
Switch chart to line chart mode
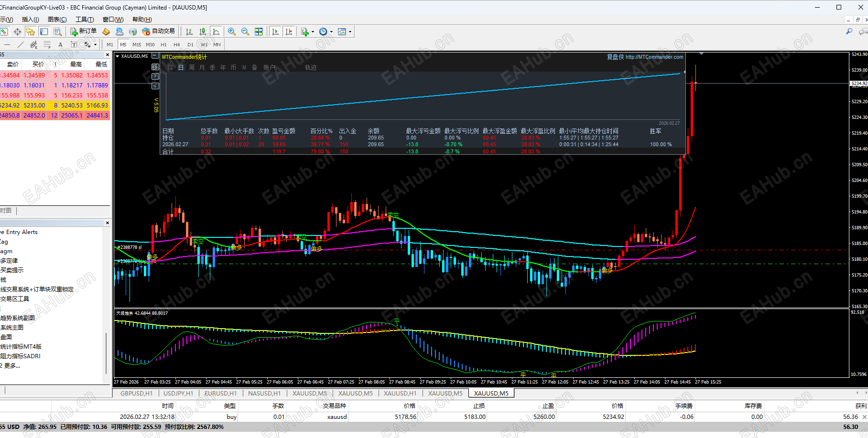pyautogui.click(x=216, y=32)
